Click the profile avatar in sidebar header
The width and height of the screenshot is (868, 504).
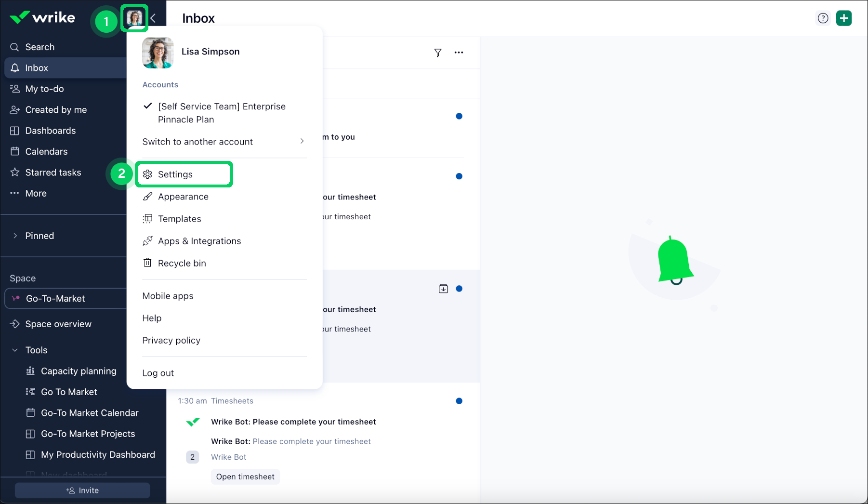[134, 18]
